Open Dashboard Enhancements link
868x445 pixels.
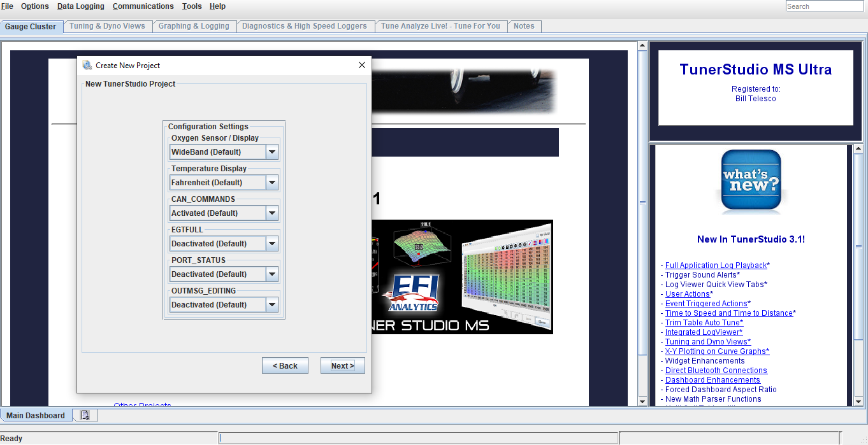click(712, 380)
